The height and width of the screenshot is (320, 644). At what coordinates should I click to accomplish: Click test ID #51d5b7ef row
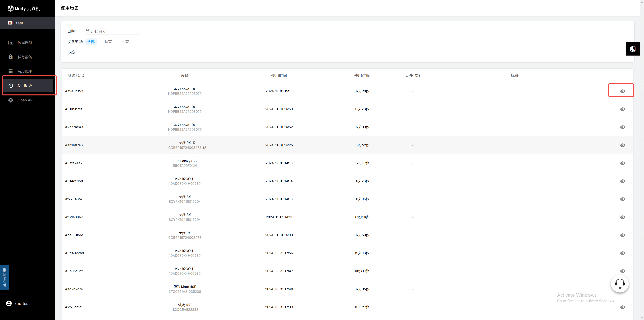73,109
